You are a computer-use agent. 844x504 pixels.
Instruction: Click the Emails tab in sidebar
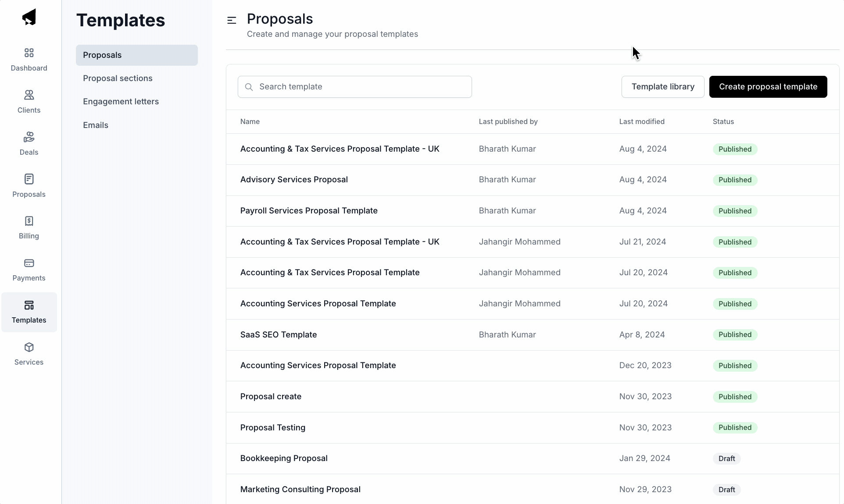coord(96,125)
